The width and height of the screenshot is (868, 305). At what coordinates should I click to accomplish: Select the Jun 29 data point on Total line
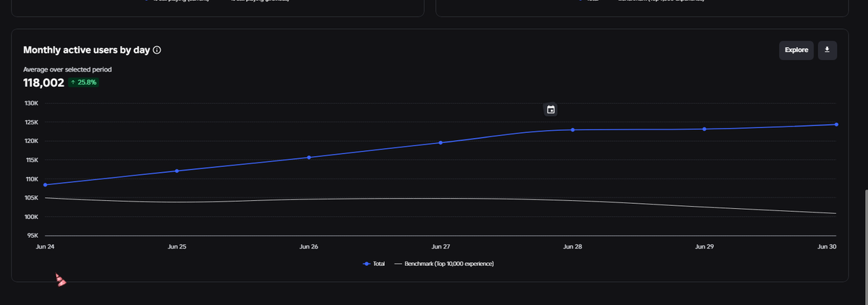[x=705, y=129]
